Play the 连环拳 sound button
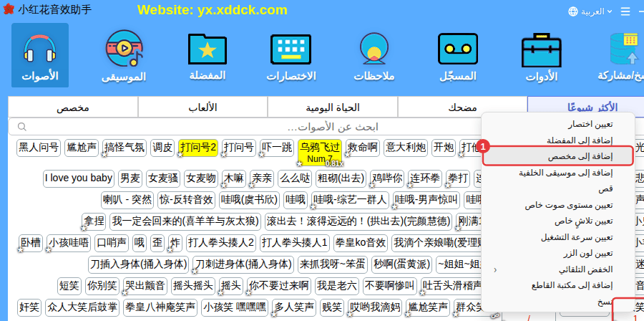 click(425, 178)
